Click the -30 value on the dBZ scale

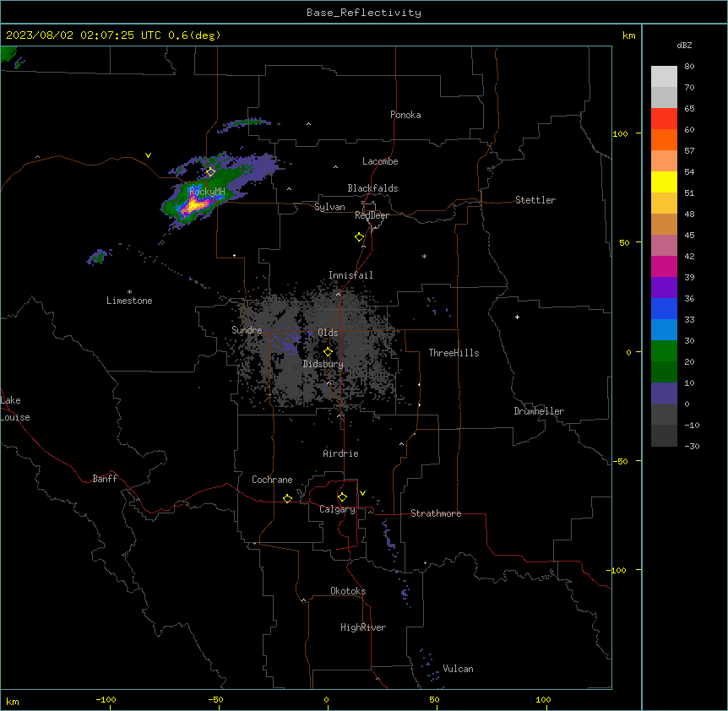[692, 446]
